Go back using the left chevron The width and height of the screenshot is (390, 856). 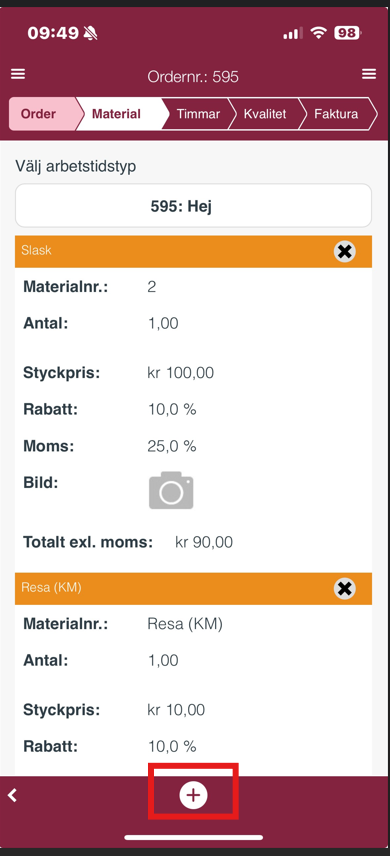(13, 795)
